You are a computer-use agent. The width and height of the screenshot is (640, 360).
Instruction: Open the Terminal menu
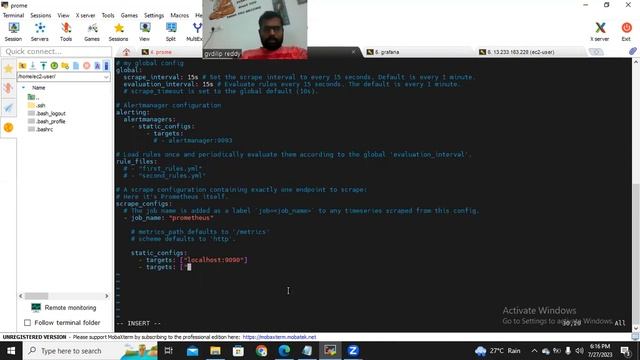tap(13, 15)
